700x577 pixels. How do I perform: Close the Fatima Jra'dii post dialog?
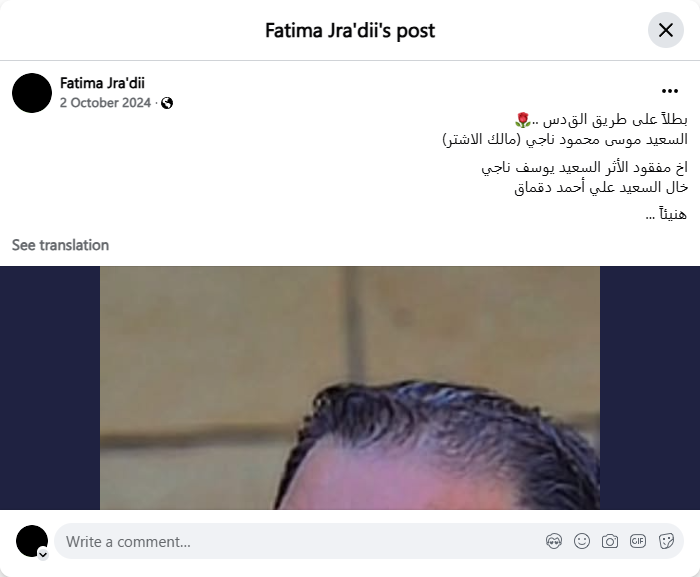point(666,30)
